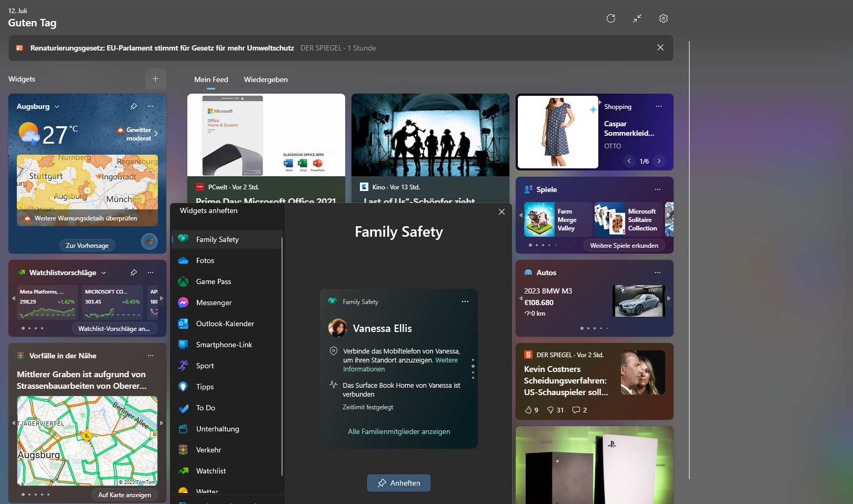Open the Fotos widget entry
Screen dimensions: 853x504
point(205,260)
